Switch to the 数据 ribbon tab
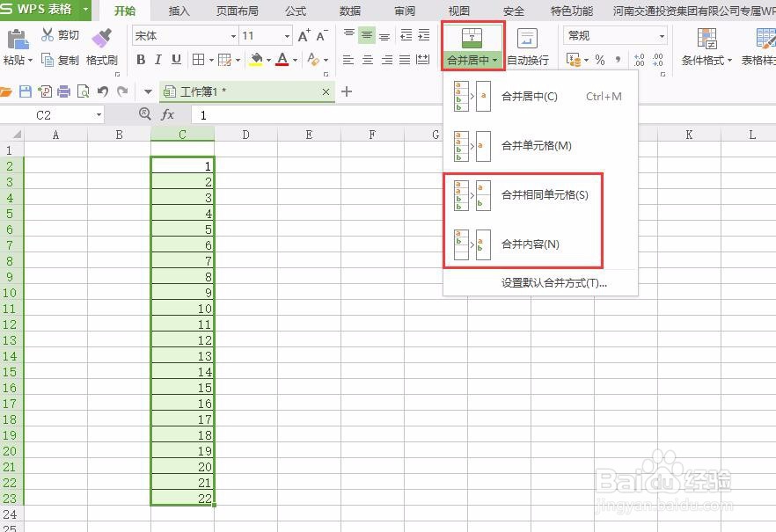Screen dimensions: 776x532 pyautogui.click(x=349, y=11)
